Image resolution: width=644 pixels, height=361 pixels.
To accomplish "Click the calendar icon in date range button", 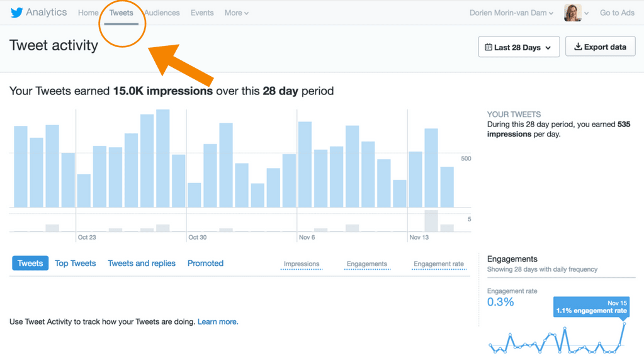I will (x=489, y=47).
